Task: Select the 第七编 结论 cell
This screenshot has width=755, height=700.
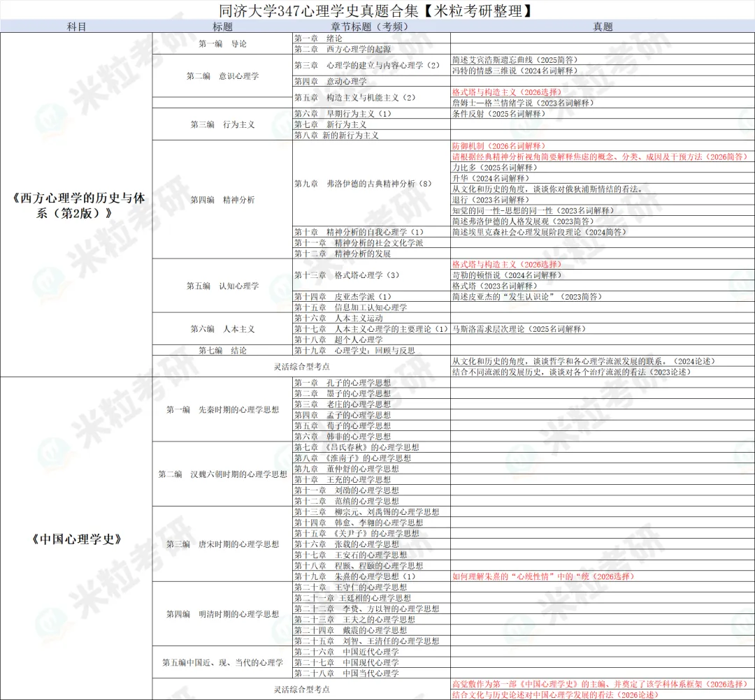Action: coord(222,350)
